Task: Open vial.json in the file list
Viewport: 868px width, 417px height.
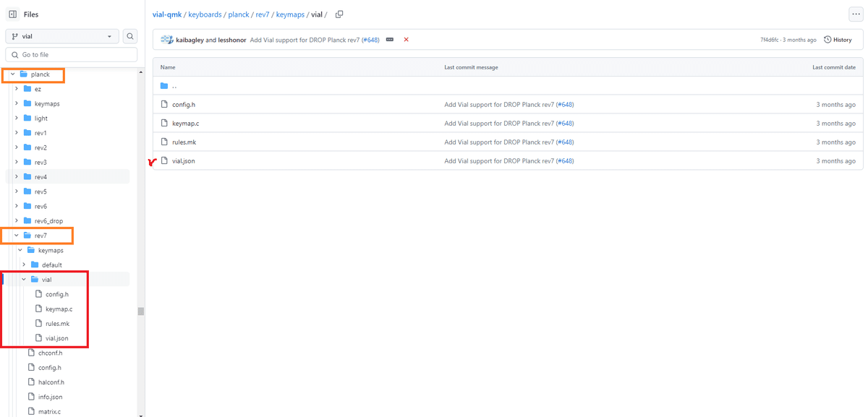Action: pyautogui.click(x=183, y=161)
